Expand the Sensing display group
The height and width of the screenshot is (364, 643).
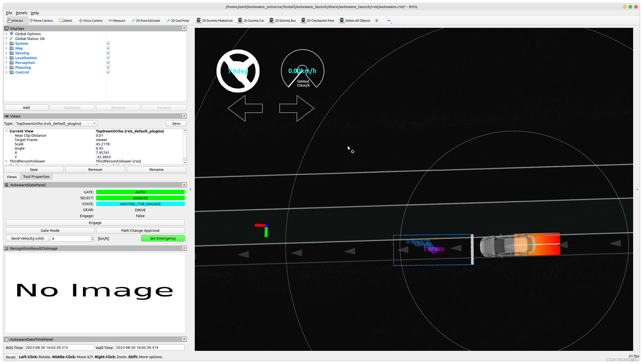6,53
